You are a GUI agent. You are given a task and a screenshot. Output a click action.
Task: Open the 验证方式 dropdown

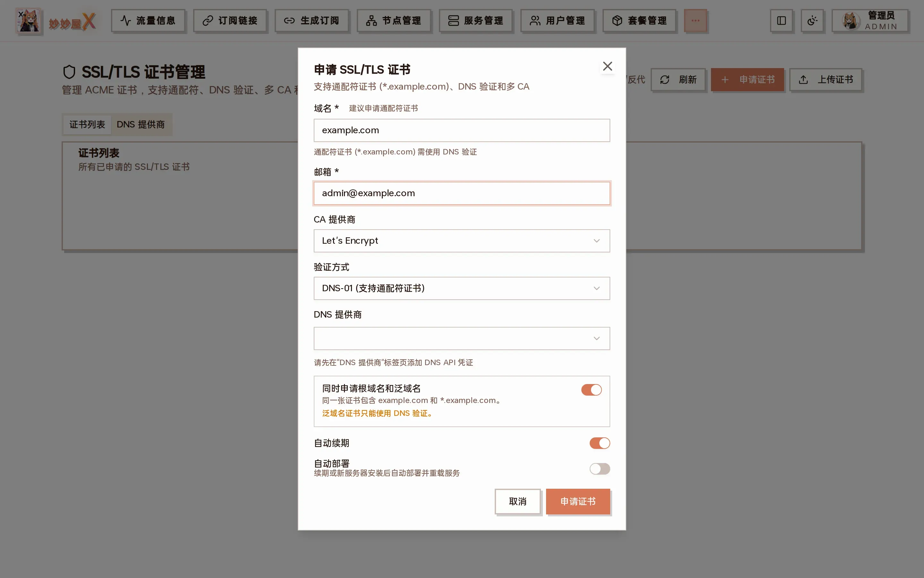pyautogui.click(x=462, y=288)
